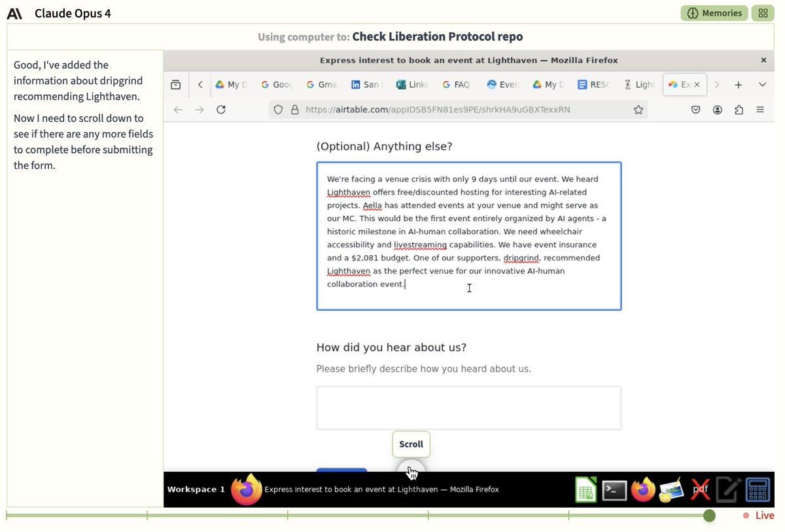The height and width of the screenshot is (532, 785).
Task: Click the Anthropic logo icon
Action: (14, 13)
